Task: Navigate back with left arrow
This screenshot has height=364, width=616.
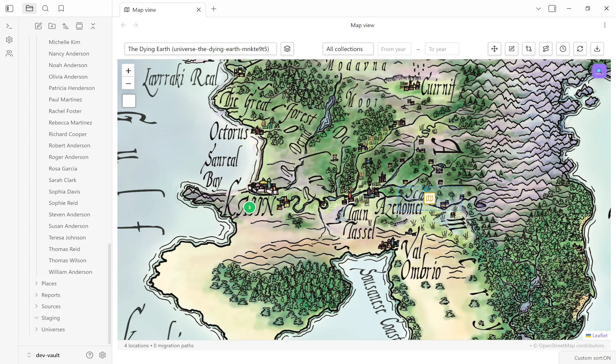Action: 124,25
